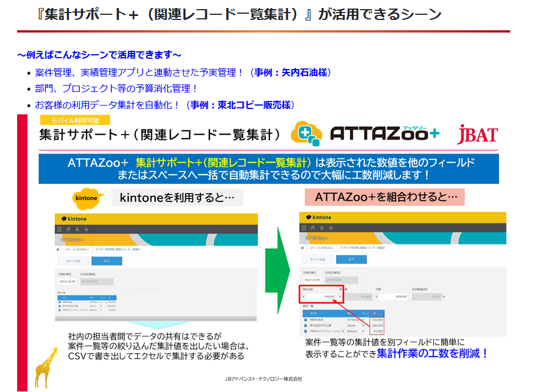
Task: Open the Qanat row's record icon in the left table
Action: pyautogui.click(x=60, y=306)
